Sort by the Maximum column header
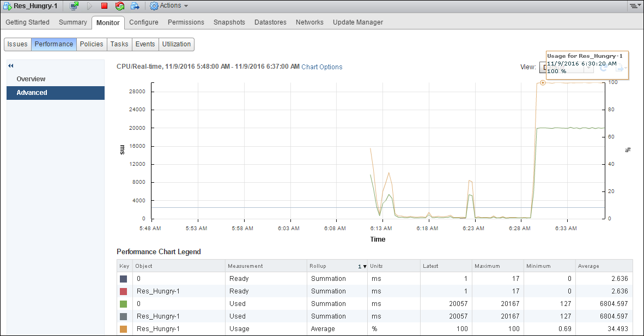Viewport: 644px width, 336px height. [x=497, y=266]
